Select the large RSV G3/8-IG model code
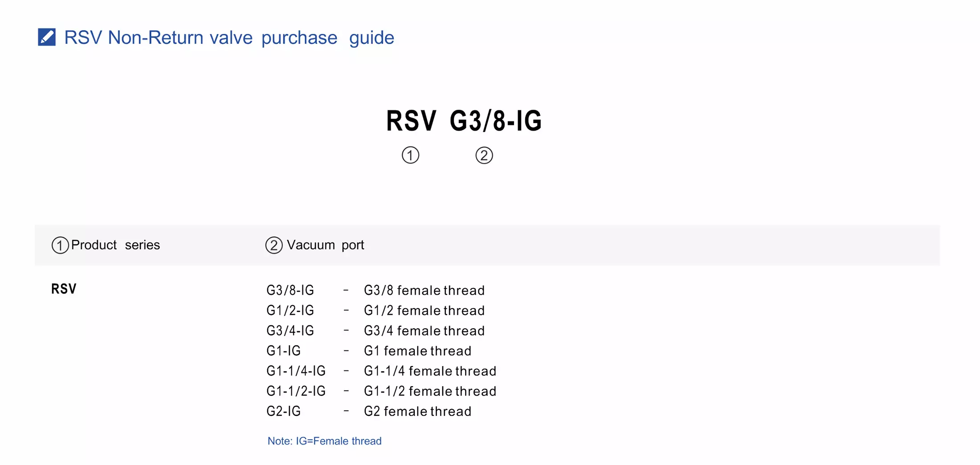This screenshot has height=465, width=980. click(464, 121)
